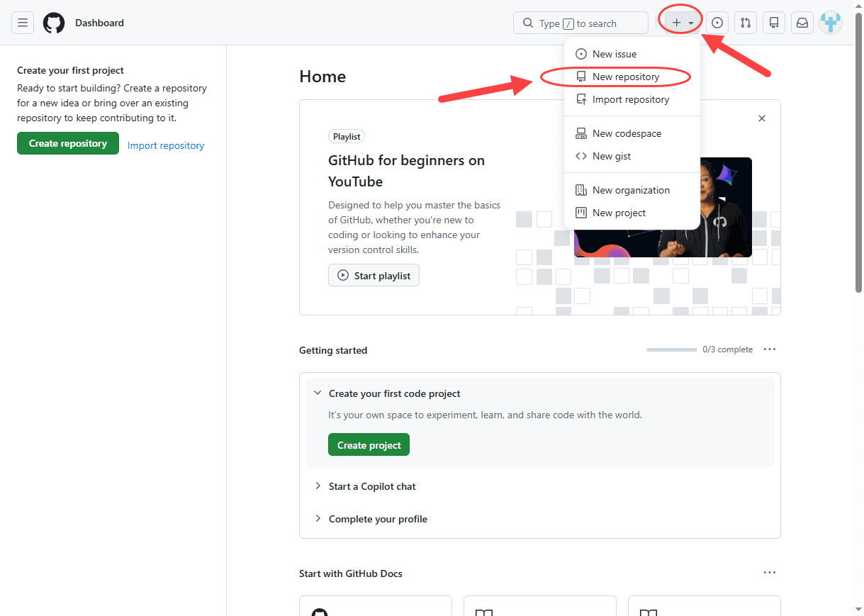The height and width of the screenshot is (616, 864).
Task: Dismiss the playlist card with the X
Action: click(x=762, y=118)
